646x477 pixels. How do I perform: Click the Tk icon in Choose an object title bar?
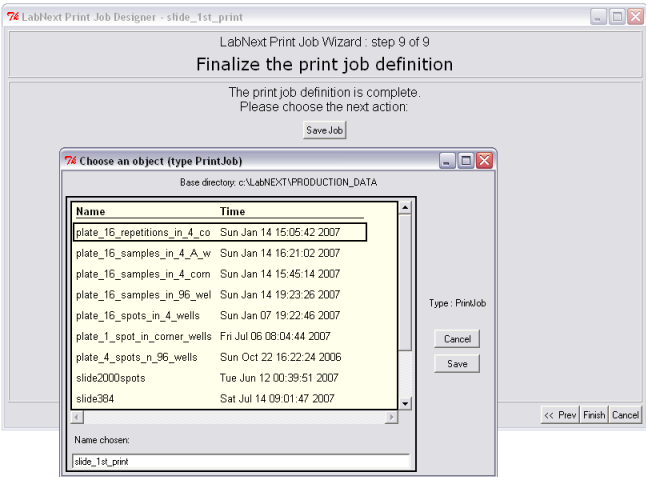tap(70, 161)
